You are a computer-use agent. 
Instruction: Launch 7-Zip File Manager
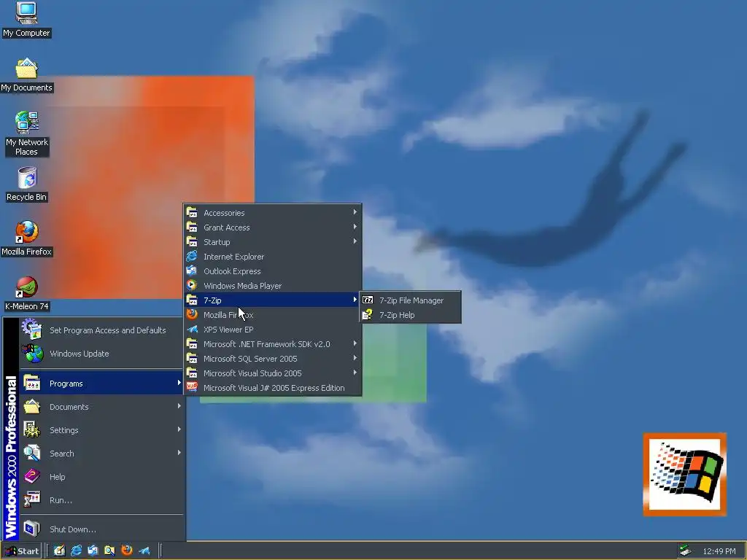point(410,300)
